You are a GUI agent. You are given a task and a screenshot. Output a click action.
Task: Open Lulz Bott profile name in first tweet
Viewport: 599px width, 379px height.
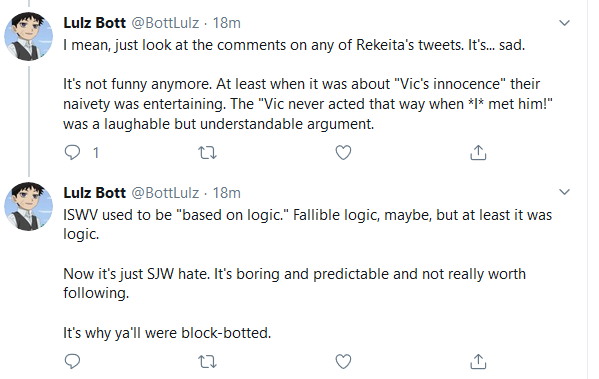pyautogui.click(x=94, y=23)
